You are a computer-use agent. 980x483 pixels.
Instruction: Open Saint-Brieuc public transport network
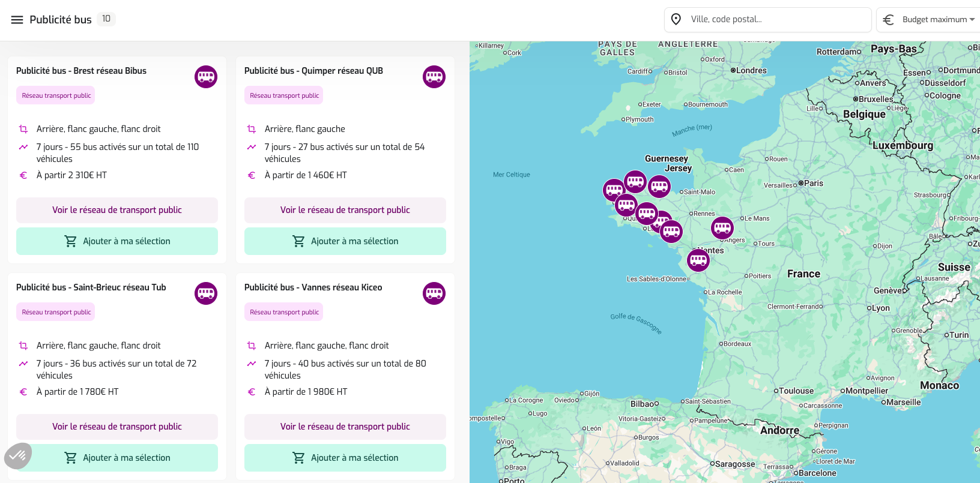(117, 427)
